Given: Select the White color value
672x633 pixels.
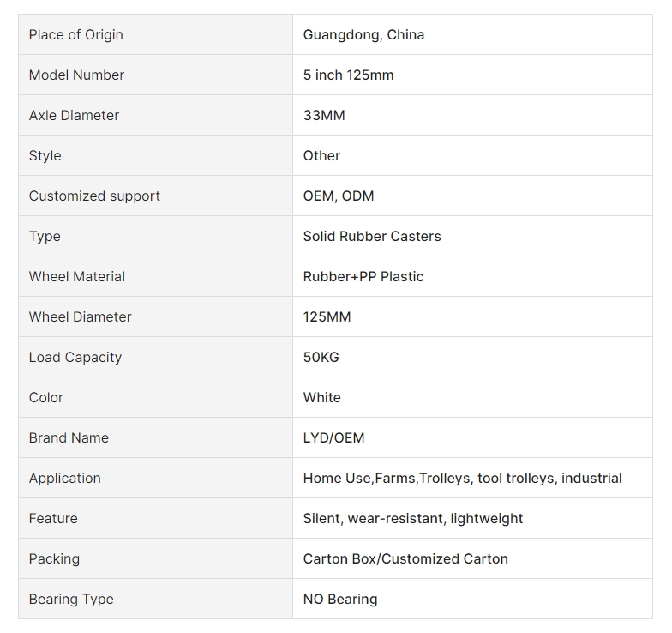Looking at the screenshot, I should [321, 398].
